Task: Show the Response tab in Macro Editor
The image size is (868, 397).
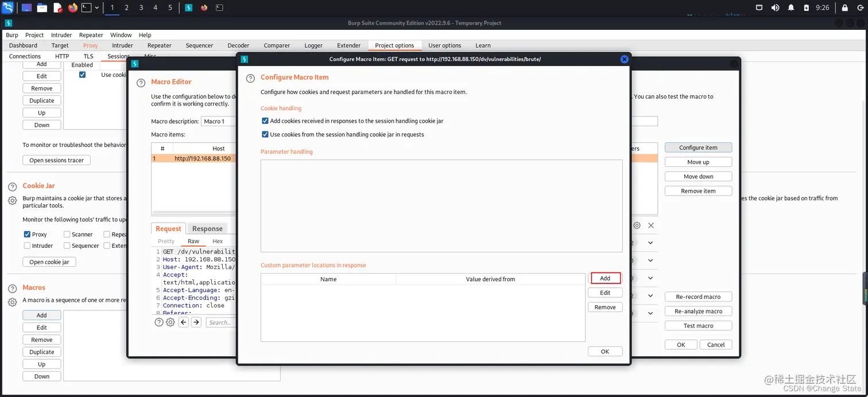Action: 207,228
